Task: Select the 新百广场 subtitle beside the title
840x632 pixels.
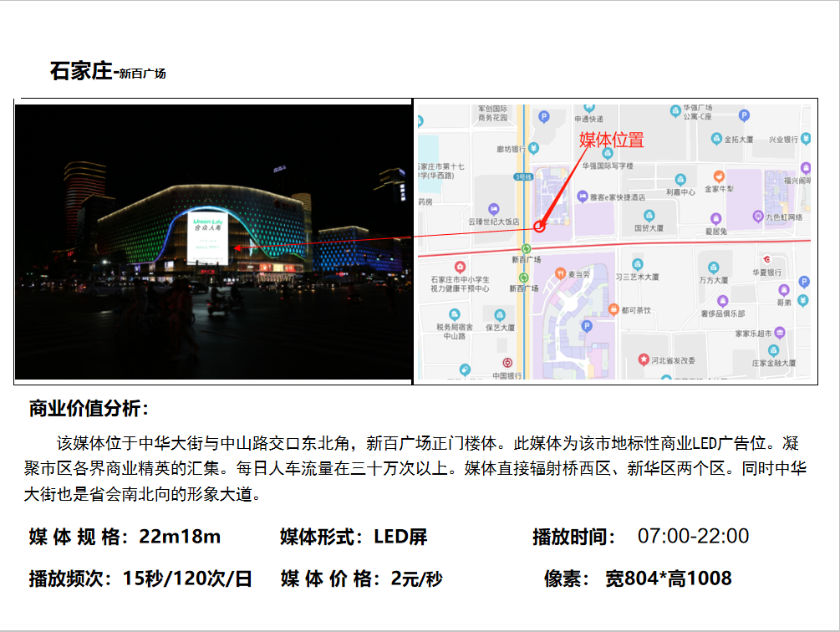Action: click(142, 74)
